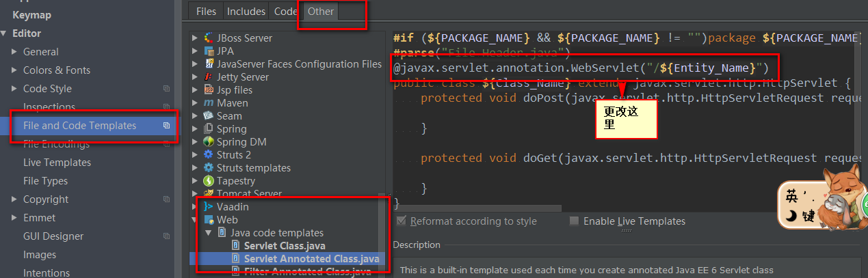Click project-level icon beside Code Style
The height and width of the screenshot is (278, 868).
click(166, 89)
